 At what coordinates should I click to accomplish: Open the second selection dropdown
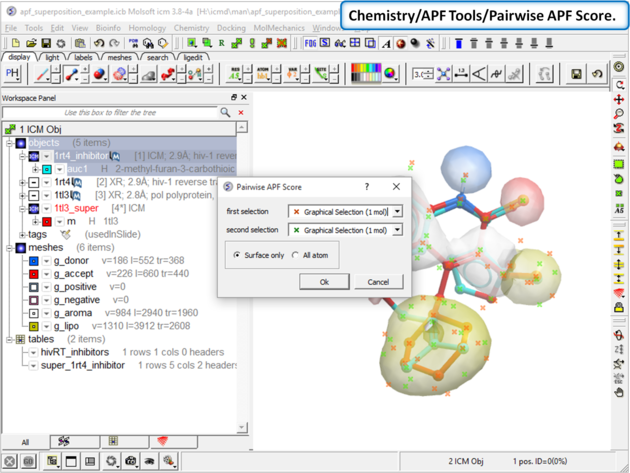(x=397, y=230)
